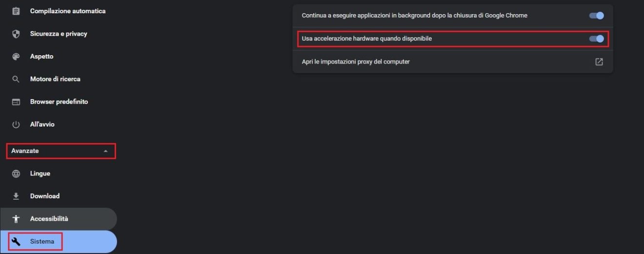Image resolution: width=644 pixels, height=254 pixels.
Task: Disable background apps after Chrome closes
Action: 596,16
